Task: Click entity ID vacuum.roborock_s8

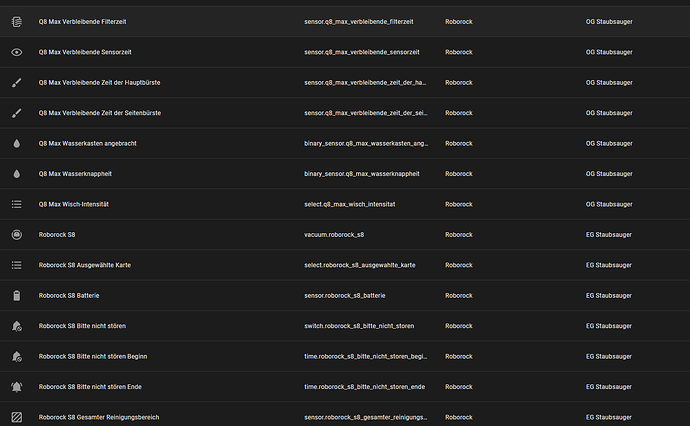Action: (334, 235)
